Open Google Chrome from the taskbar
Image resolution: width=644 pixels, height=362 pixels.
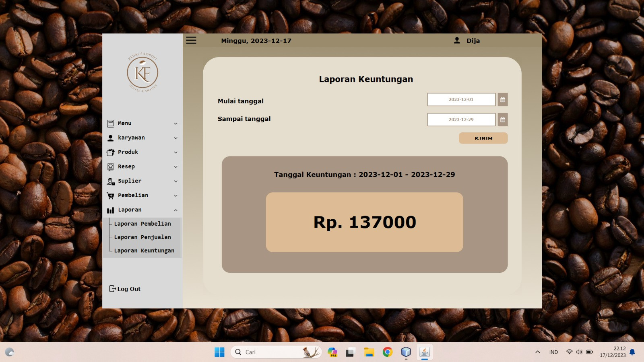(388, 352)
